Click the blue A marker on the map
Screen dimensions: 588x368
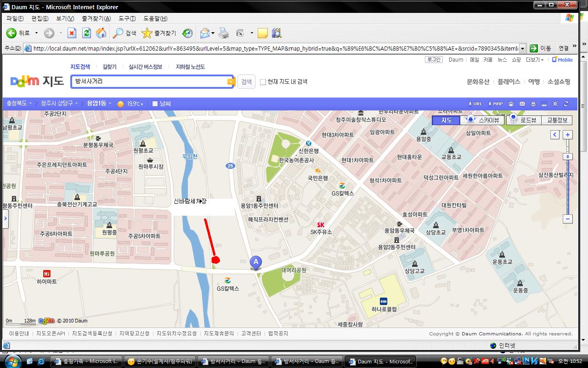[x=256, y=263]
